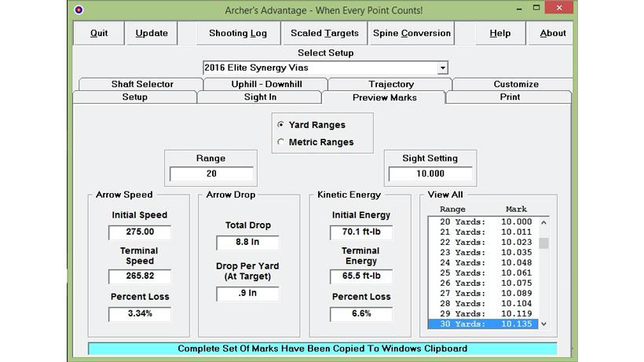Open the Trajectory tab
Screen dimensions: 644x362
pyautogui.click(x=390, y=84)
